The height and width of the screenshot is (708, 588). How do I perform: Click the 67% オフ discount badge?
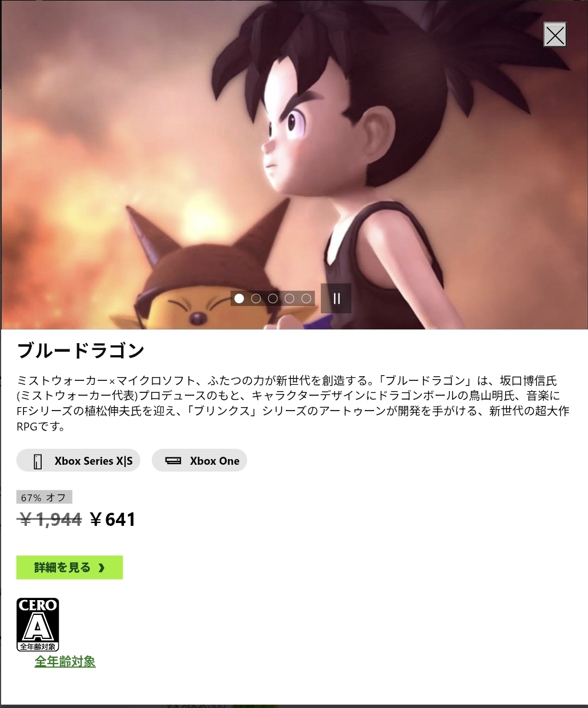click(44, 497)
